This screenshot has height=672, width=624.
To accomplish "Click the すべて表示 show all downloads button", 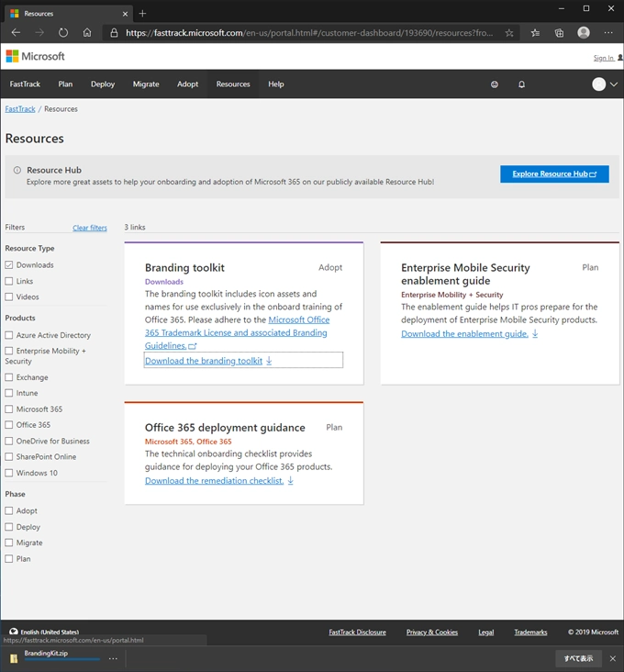I will tap(579, 658).
